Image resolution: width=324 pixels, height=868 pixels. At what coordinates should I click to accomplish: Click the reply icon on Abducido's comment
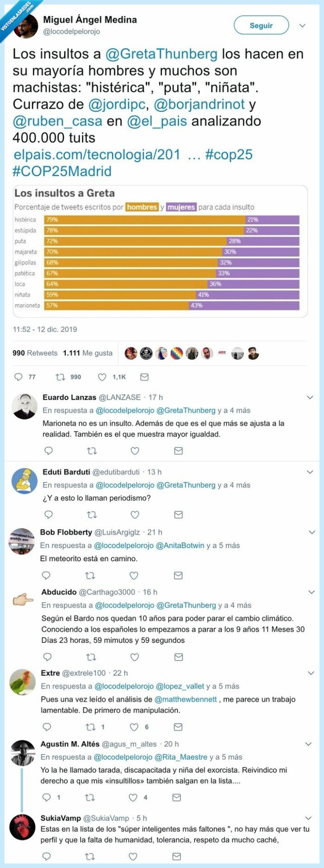[48, 657]
